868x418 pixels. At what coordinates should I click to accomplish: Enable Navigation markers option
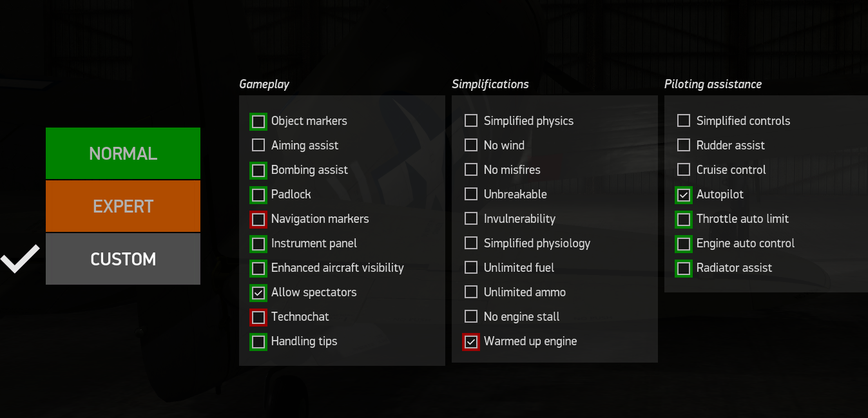pos(258,219)
